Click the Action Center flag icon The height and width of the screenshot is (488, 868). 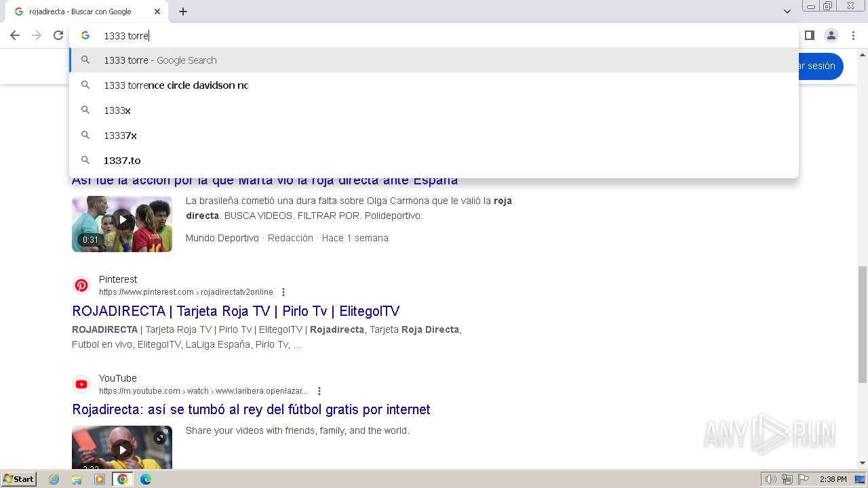[804, 479]
